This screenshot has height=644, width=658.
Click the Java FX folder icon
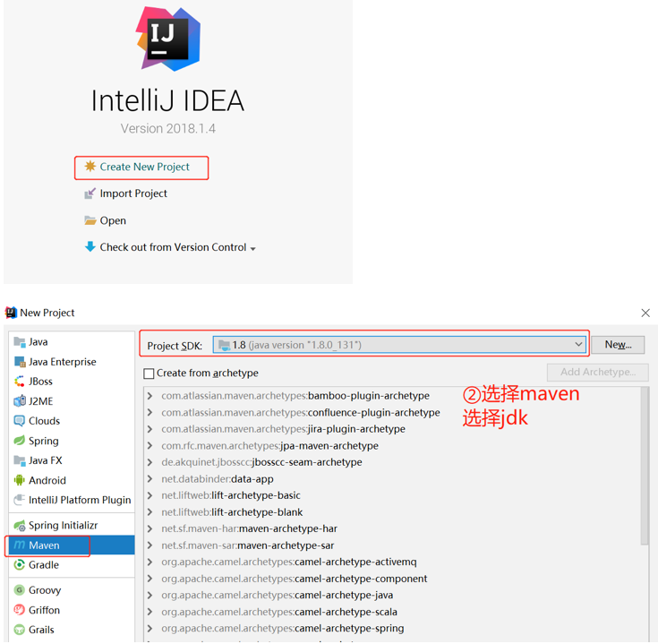click(x=20, y=460)
